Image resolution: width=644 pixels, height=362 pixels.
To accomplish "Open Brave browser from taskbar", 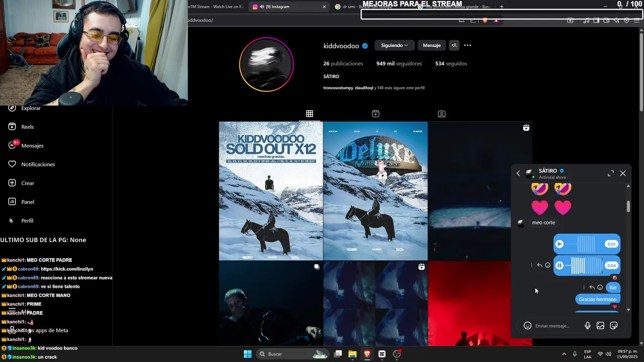I will coord(367,354).
